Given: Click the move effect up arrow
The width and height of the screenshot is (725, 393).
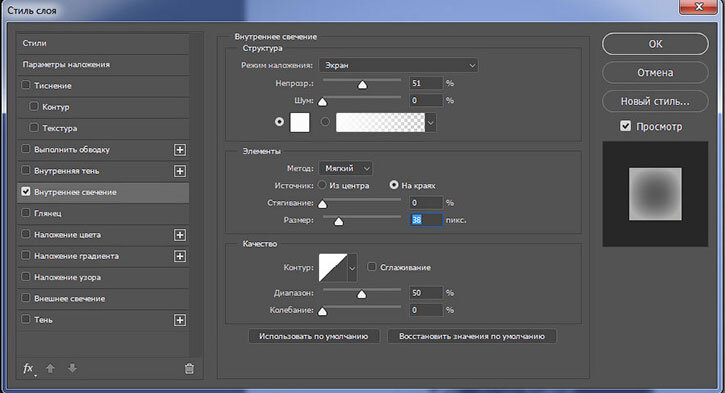Looking at the screenshot, I should click(x=50, y=368).
